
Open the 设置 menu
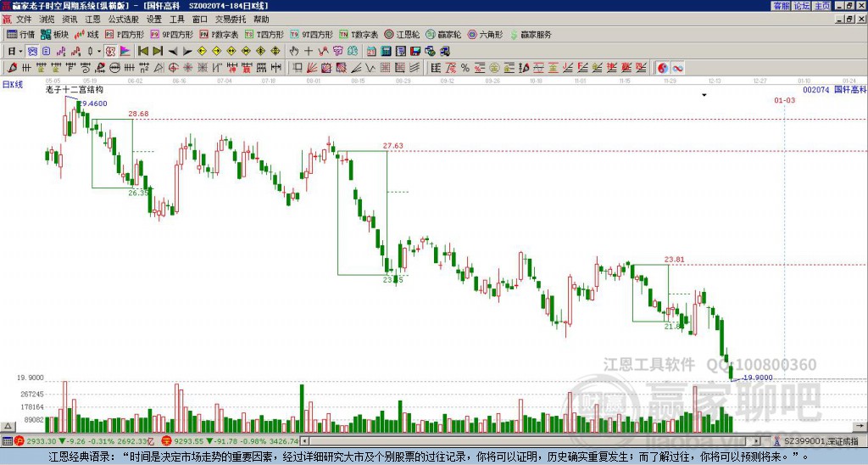pos(154,20)
